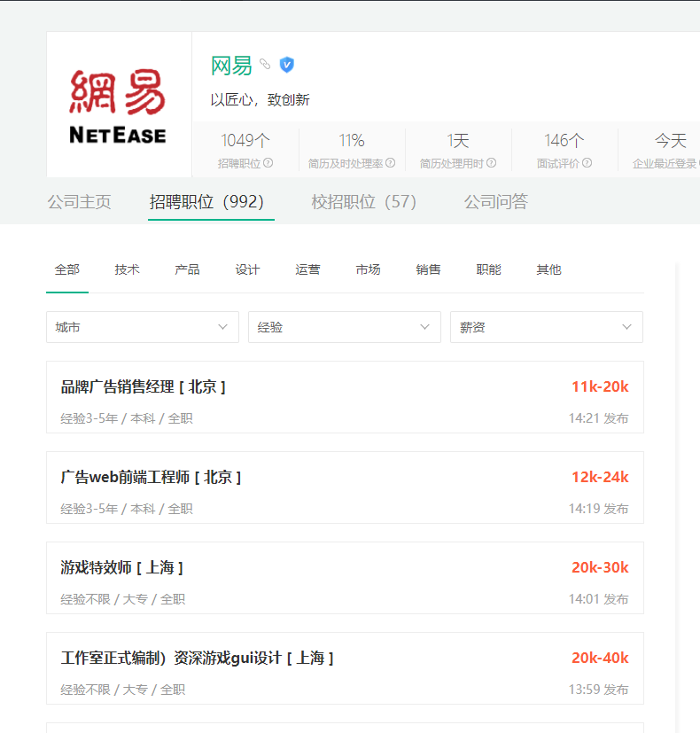
Task: Open the 网易 company name link
Action: pos(231,66)
